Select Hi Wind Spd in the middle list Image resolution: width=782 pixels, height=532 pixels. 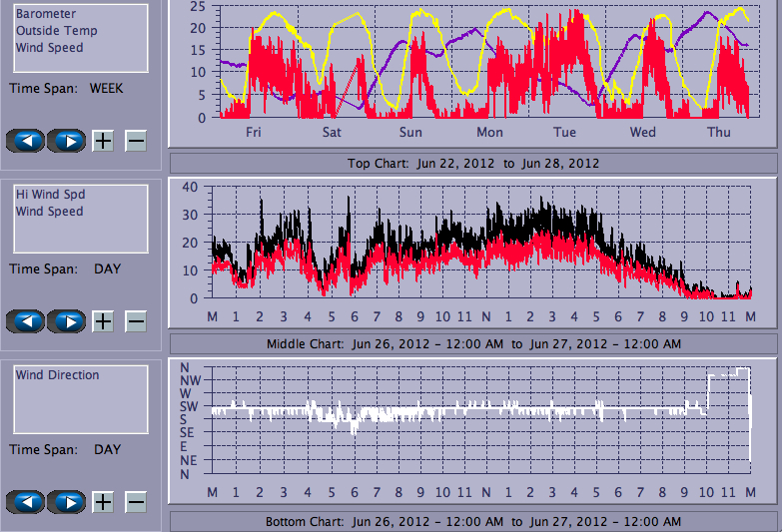(49, 196)
